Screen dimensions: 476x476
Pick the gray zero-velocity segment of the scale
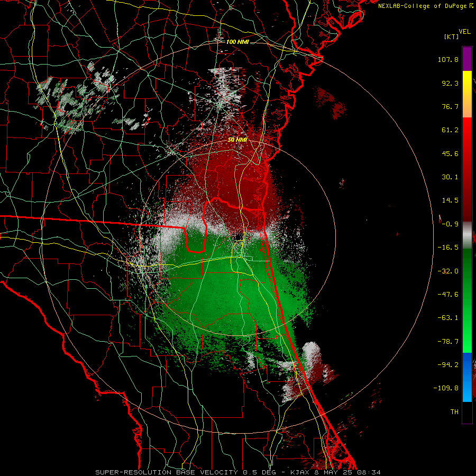point(467,235)
